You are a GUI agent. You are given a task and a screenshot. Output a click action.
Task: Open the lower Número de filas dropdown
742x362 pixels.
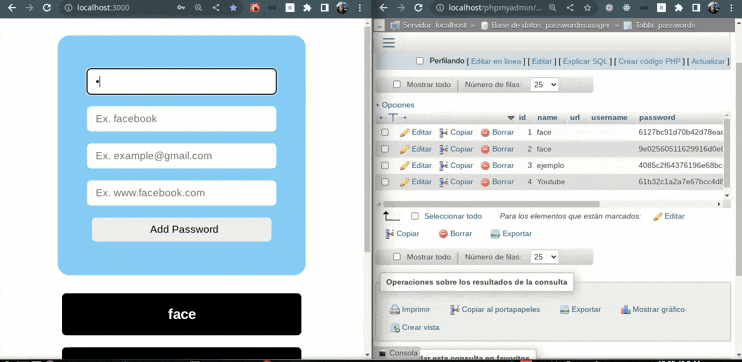tap(545, 257)
